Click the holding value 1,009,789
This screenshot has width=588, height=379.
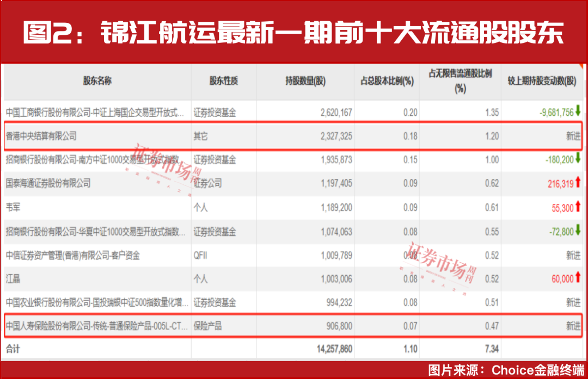coord(336,256)
